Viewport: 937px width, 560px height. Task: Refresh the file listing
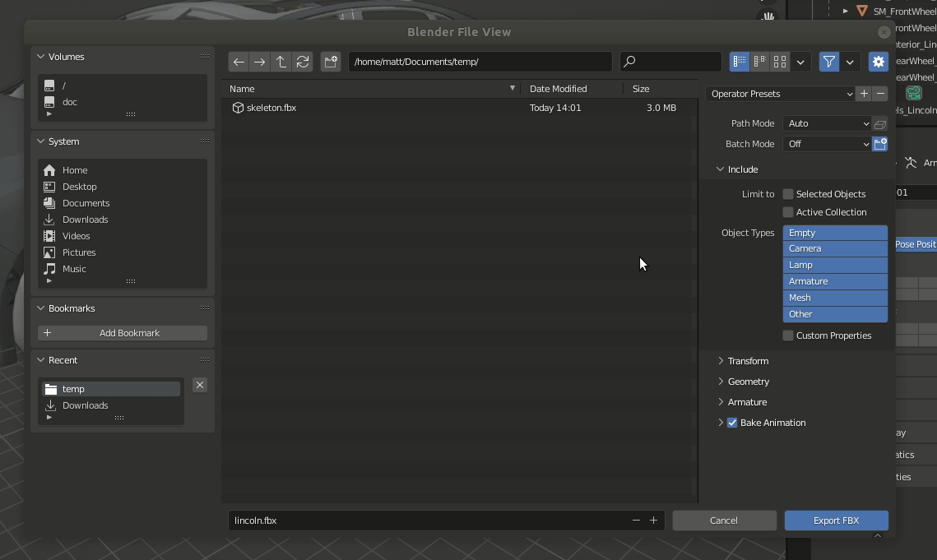(302, 61)
